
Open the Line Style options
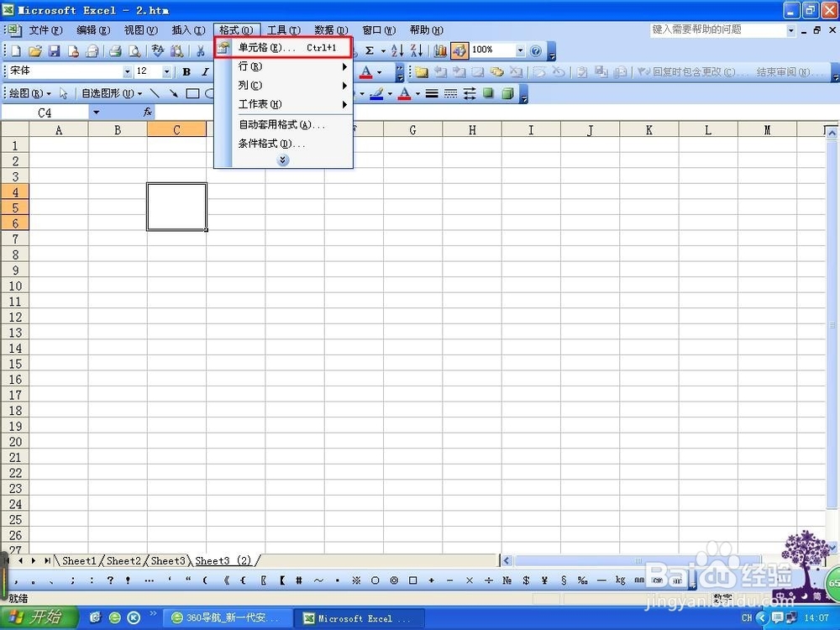432,94
